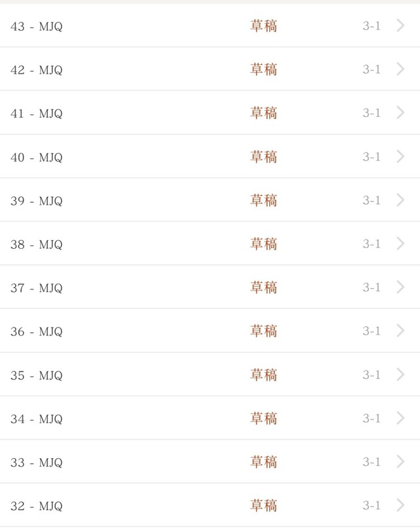This screenshot has width=420, height=529.
Task: Open the 34 - MJQ draft title
Action: [37, 419]
